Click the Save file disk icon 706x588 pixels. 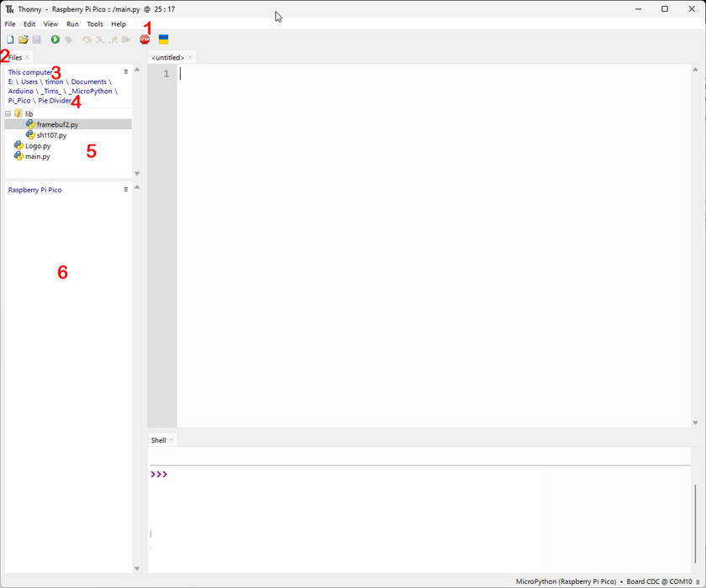[x=36, y=39]
